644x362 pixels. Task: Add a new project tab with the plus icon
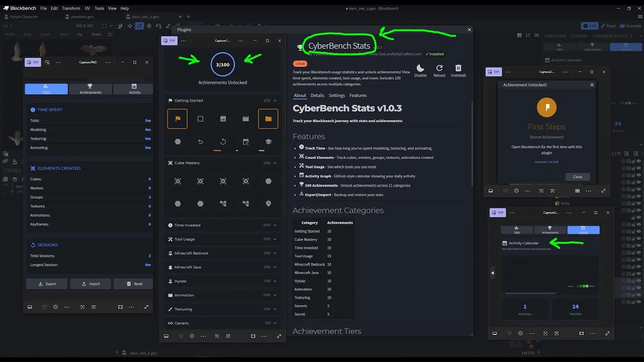pos(188,16)
